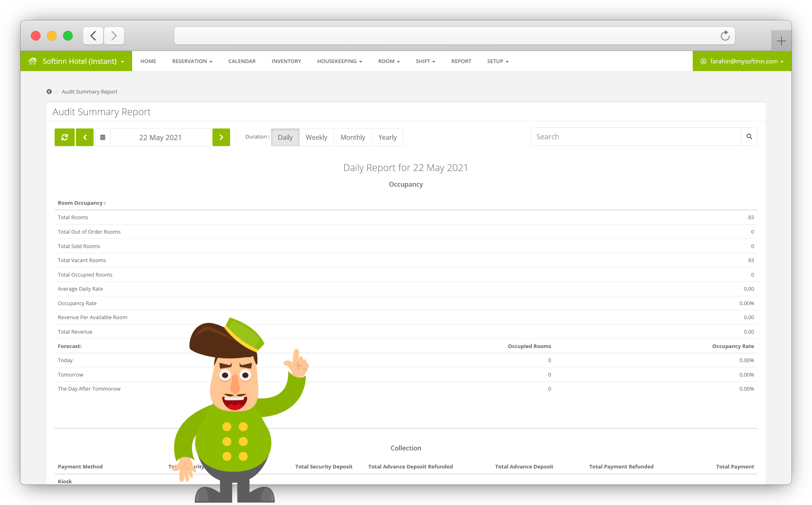
Task: Click the Tomorrow forecast row label
Action: click(x=71, y=375)
